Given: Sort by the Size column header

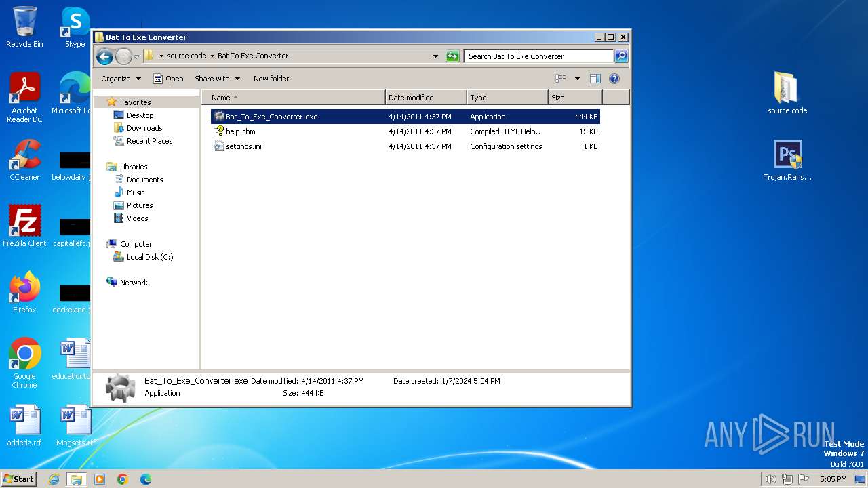Looking at the screenshot, I should click(575, 98).
